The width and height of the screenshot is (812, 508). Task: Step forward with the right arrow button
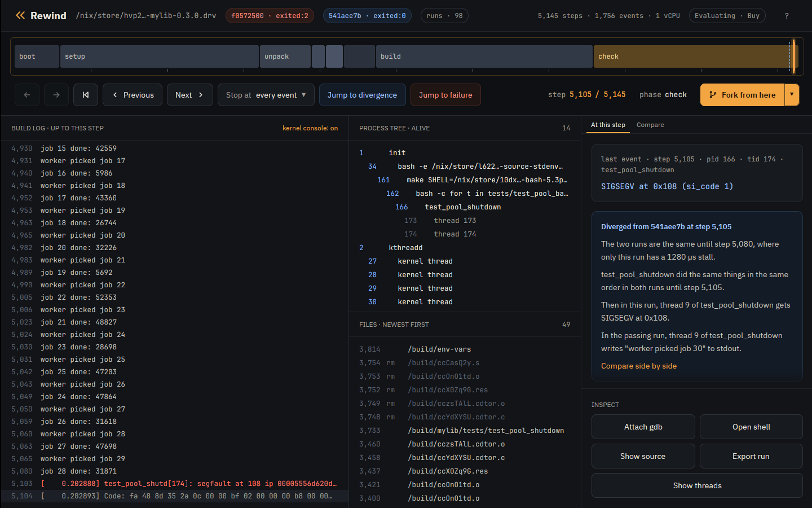pos(56,95)
